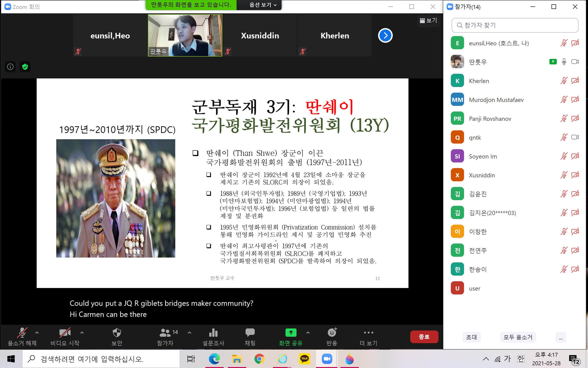
Task: Click 이창한 muted microphone icon
Action: [564, 231]
